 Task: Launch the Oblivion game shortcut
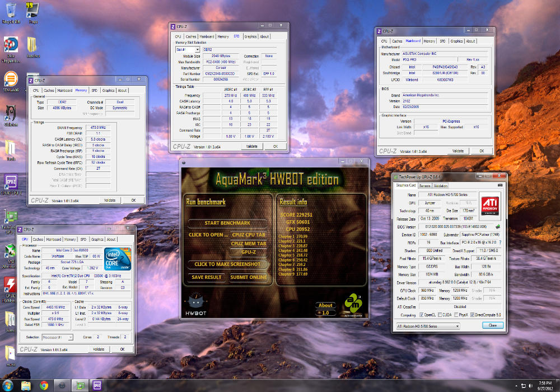tap(11, 116)
